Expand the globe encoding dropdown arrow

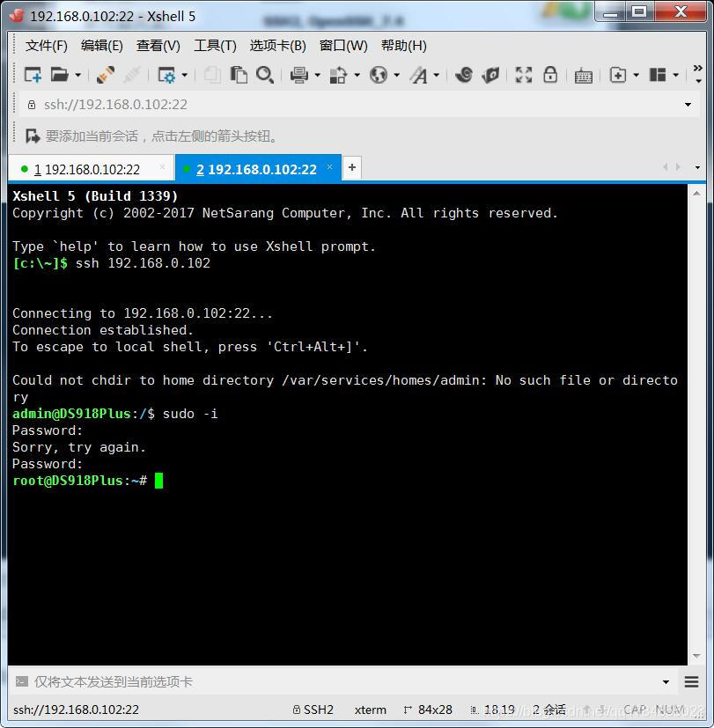pos(397,75)
